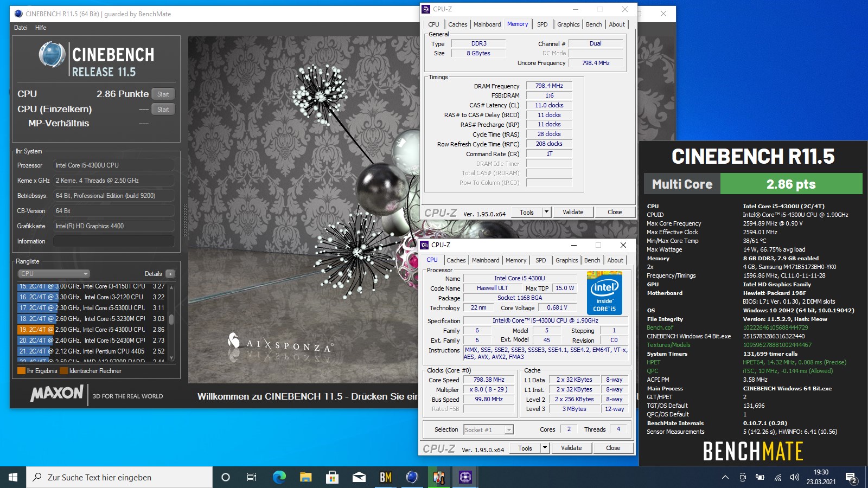Click the Meet Now camera tray icon
This screenshot has width=868, height=488.
[743, 477]
